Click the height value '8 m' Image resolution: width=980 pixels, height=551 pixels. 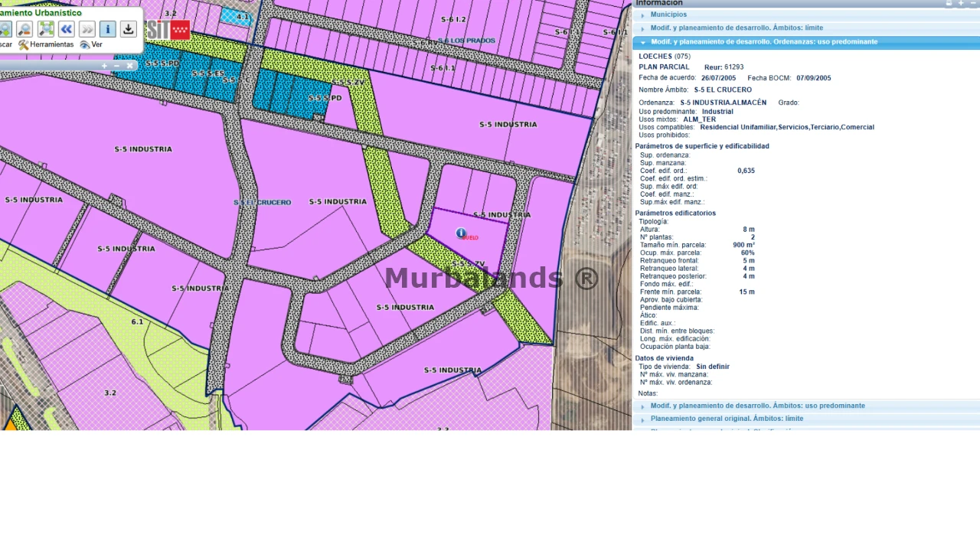(x=749, y=230)
